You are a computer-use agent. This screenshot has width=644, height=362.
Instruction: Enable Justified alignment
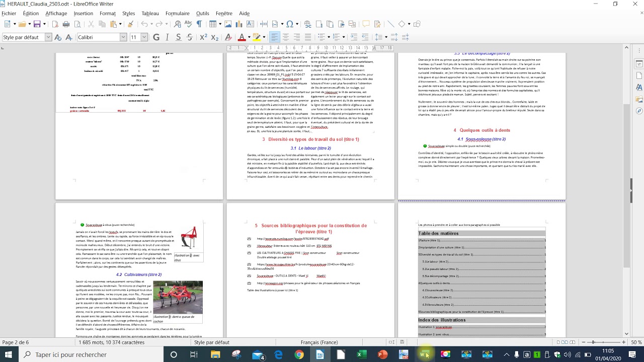(308, 37)
